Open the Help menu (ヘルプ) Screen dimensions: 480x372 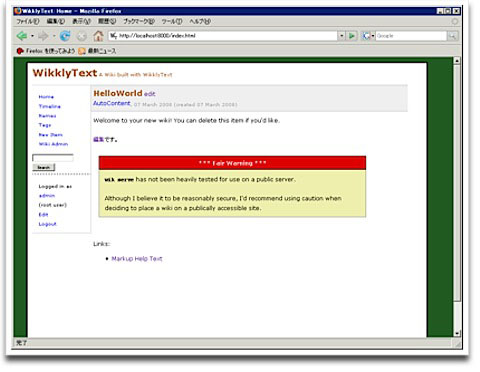pos(200,21)
